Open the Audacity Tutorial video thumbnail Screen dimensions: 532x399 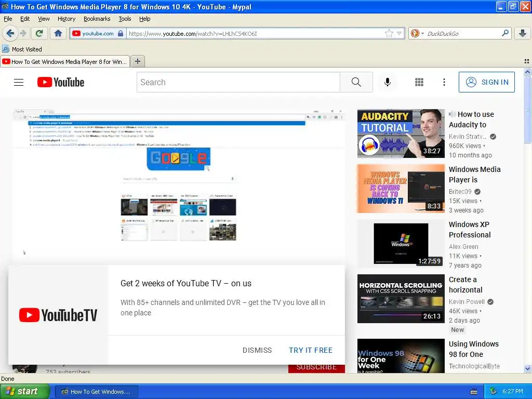point(401,134)
